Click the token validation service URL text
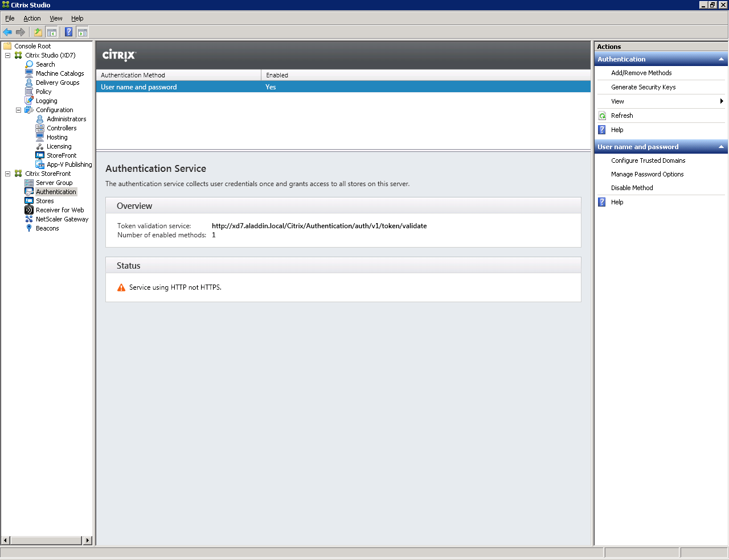 [320, 226]
